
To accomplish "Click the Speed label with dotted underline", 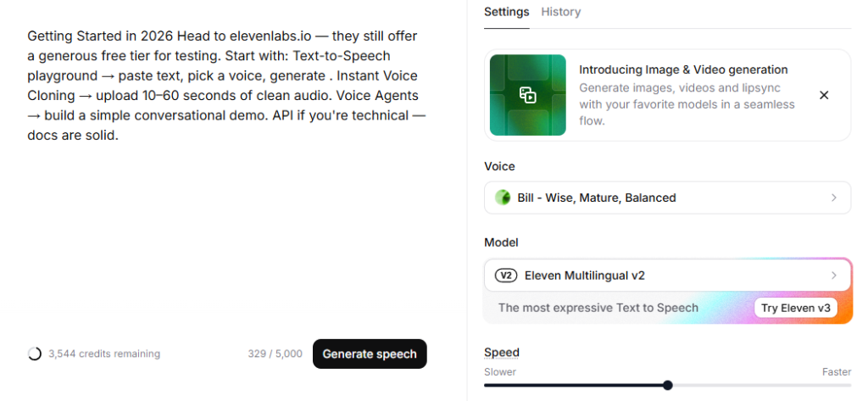I will click(502, 352).
